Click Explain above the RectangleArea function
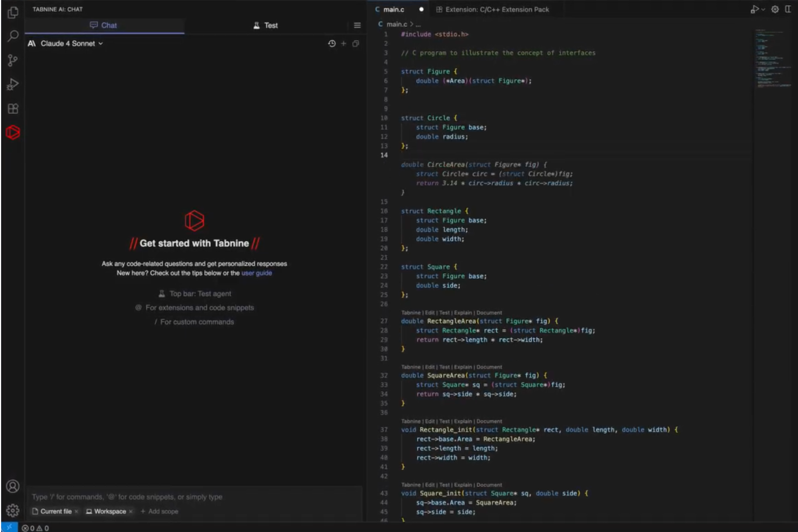Screen dimensions: 798x532 [463, 313]
